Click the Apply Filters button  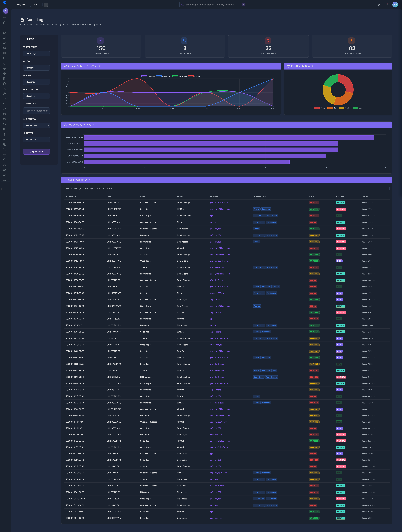[x=36, y=152]
